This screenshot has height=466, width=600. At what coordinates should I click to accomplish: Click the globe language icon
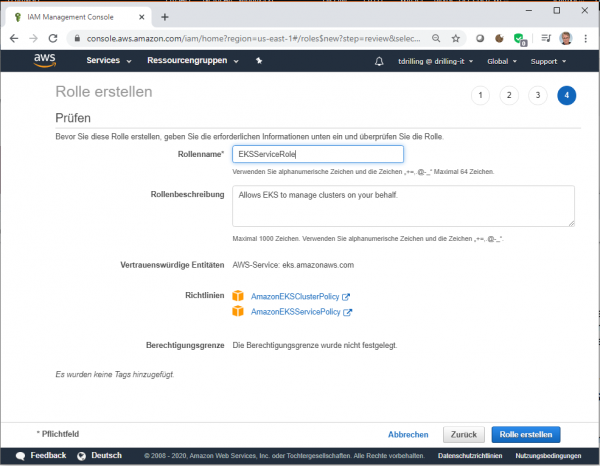82,456
